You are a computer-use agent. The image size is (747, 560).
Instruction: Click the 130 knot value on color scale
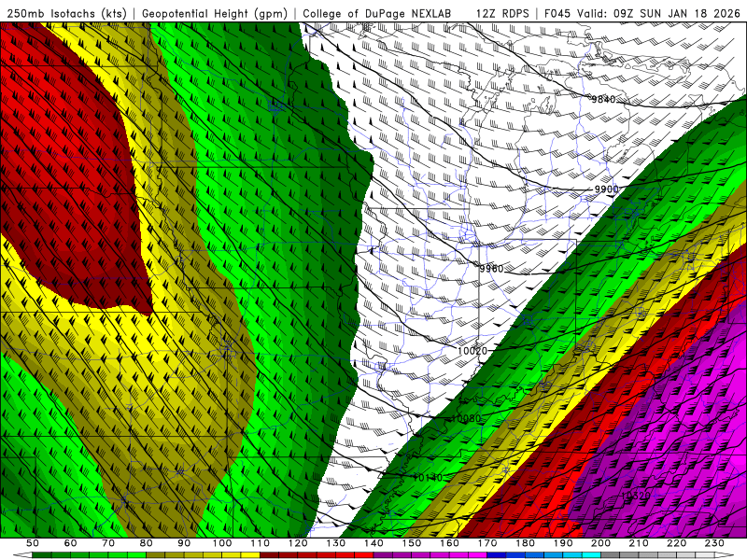click(336, 543)
